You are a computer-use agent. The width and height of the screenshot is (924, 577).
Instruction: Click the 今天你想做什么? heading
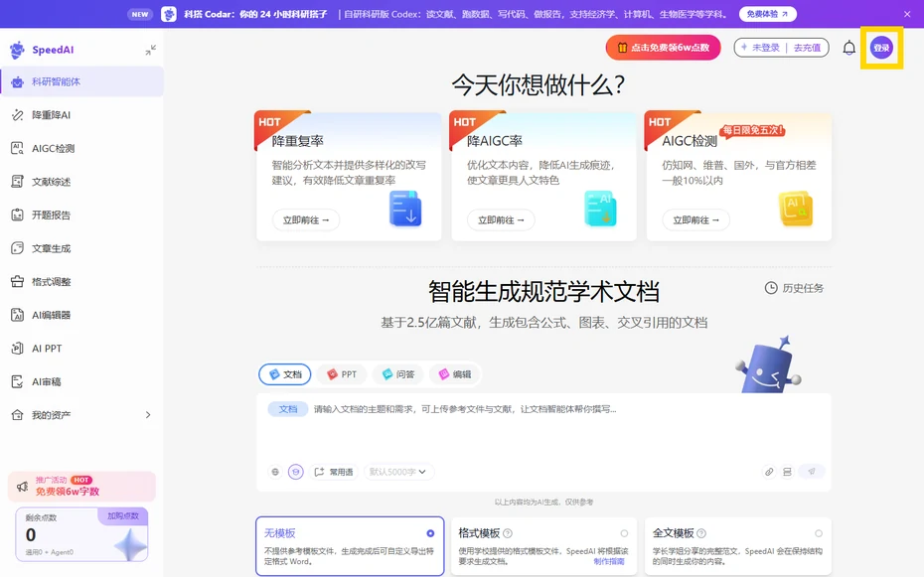[539, 85]
